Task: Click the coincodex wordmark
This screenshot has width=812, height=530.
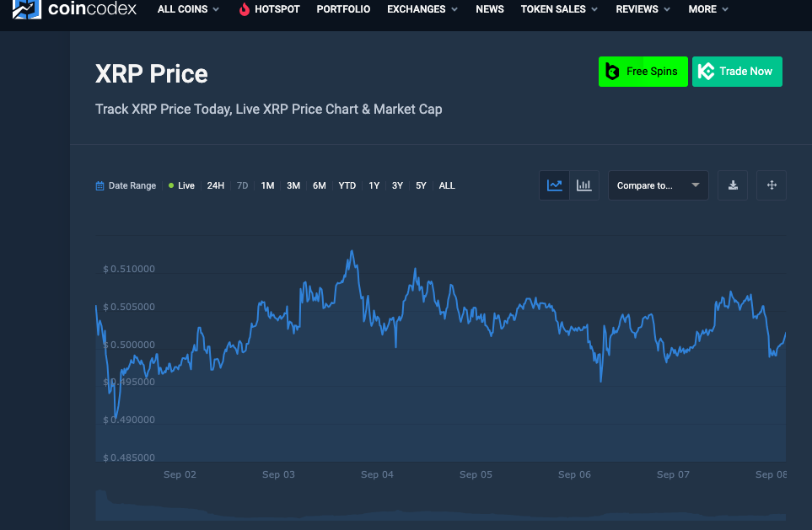Action: tap(92, 8)
